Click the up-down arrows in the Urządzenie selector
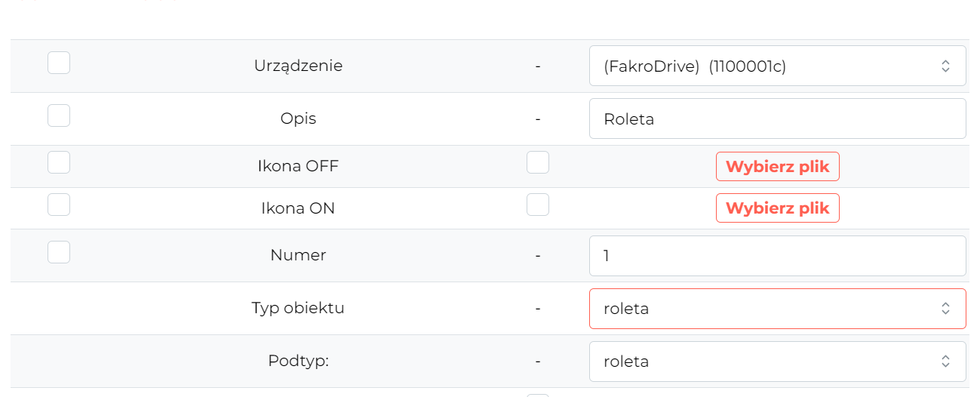This screenshot has height=397, width=980. pyautogui.click(x=945, y=66)
